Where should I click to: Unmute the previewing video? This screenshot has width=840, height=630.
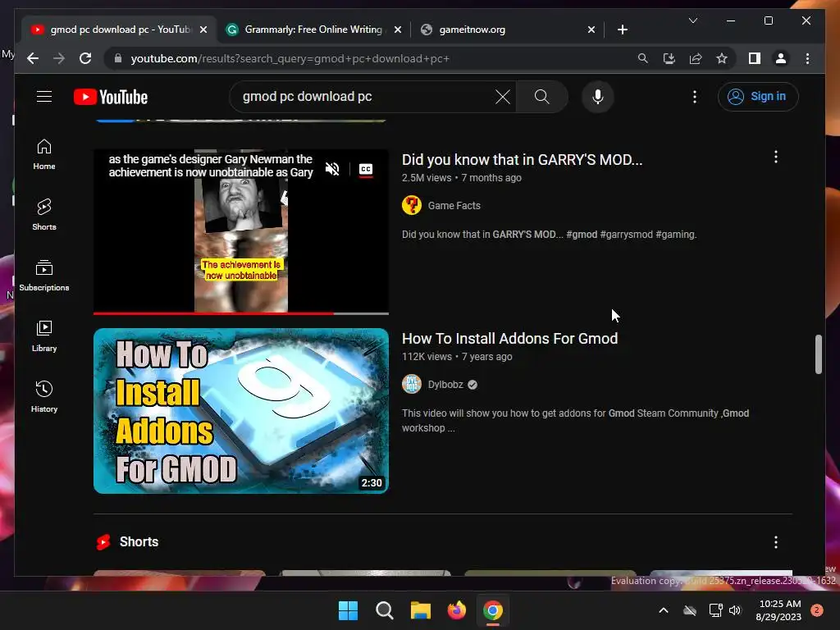pyautogui.click(x=332, y=169)
